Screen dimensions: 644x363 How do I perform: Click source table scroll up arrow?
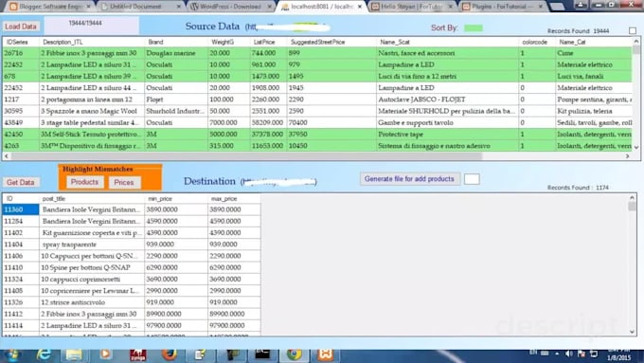click(636, 41)
